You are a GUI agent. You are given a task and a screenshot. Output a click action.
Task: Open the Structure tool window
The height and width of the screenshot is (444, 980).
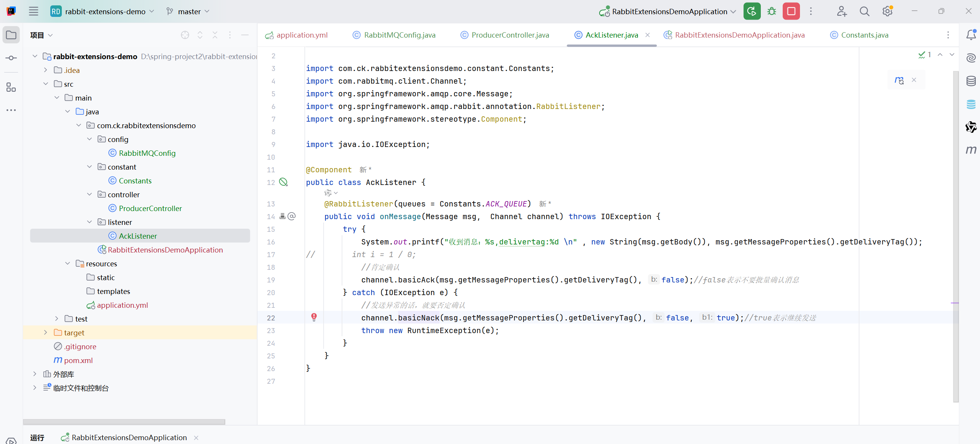pyautogui.click(x=11, y=87)
